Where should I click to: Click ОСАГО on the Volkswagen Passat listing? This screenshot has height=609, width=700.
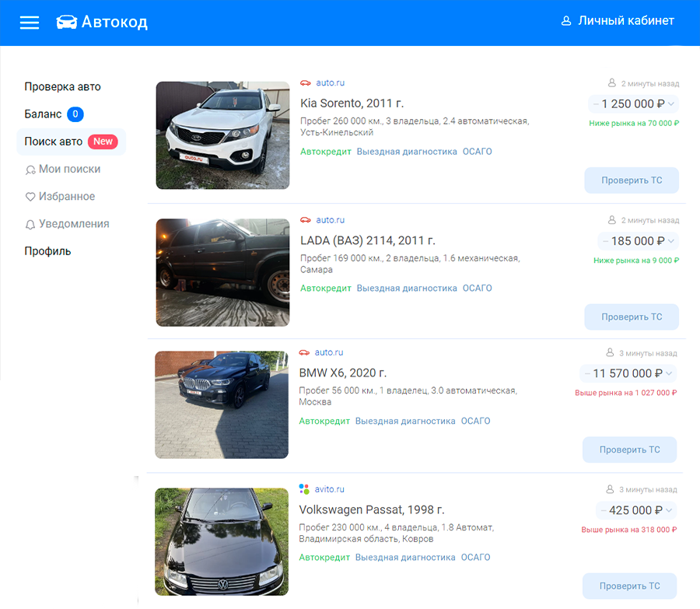click(475, 558)
